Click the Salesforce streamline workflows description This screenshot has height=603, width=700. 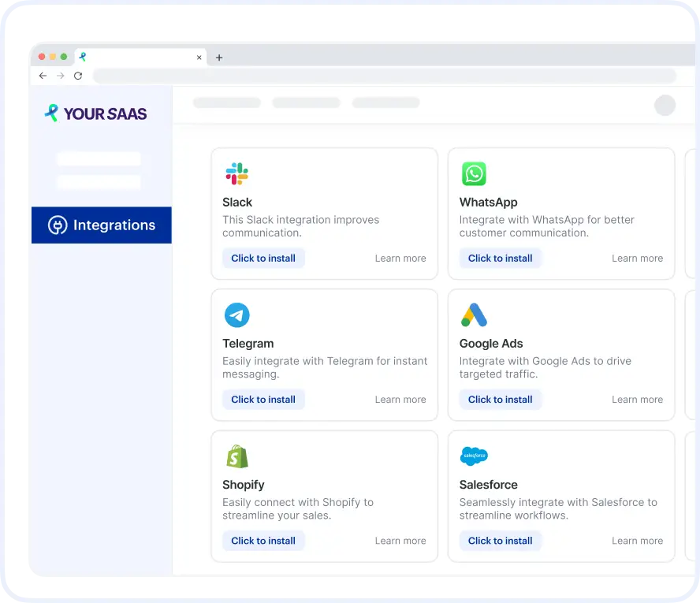(558, 509)
